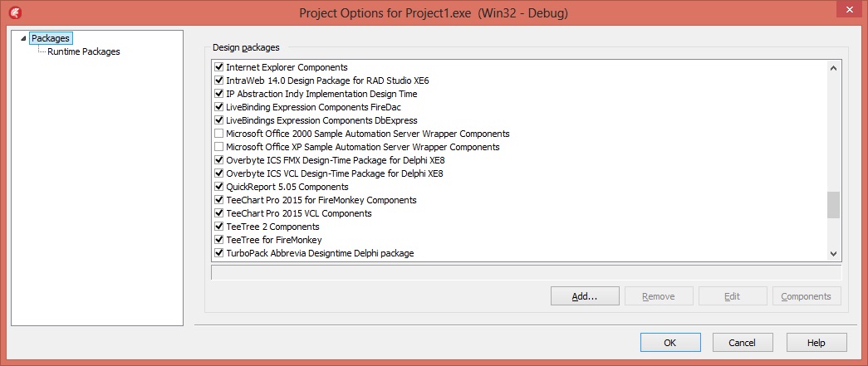Confirm with the OK button
Screen dimensions: 868x366
click(670, 342)
